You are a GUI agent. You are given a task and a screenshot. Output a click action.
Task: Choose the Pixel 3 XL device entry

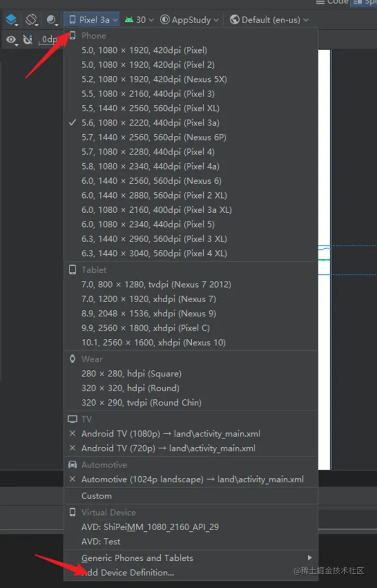(191, 239)
